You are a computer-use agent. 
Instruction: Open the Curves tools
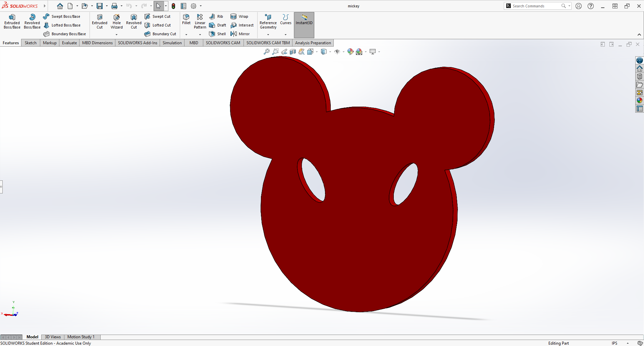click(x=286, y=19)
